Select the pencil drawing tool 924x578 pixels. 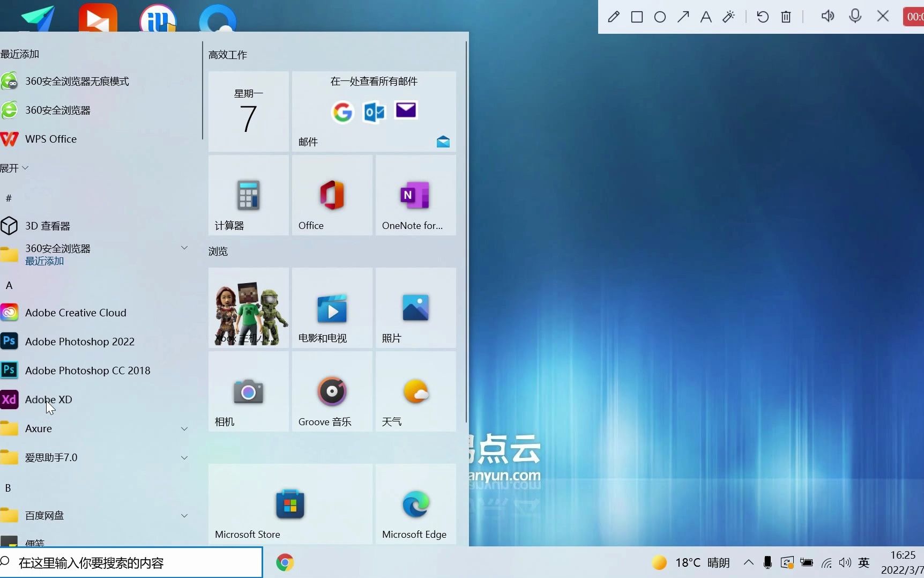[x=614, y=17]
